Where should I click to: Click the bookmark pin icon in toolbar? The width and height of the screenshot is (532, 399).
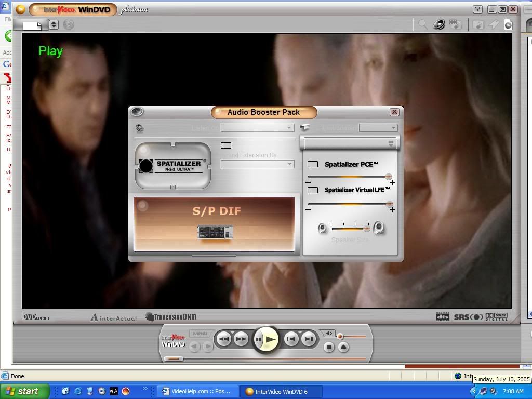pos(494,24)
